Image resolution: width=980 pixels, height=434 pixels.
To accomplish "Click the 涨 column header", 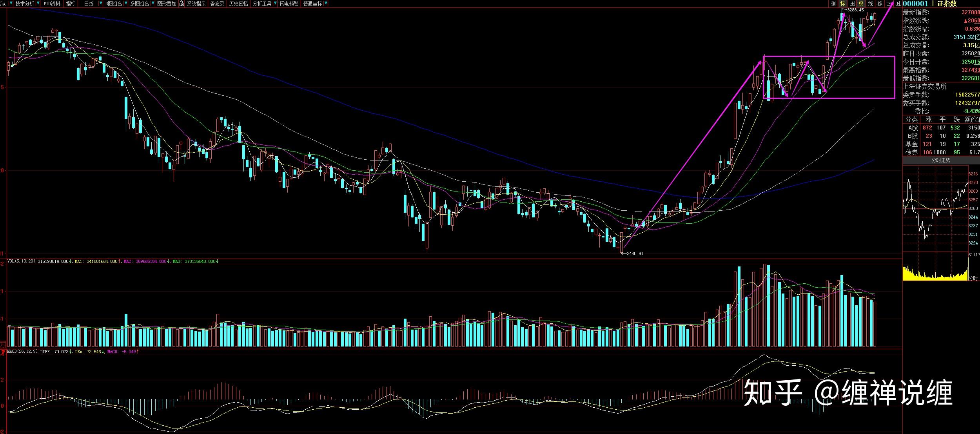I will click(929, 119).
